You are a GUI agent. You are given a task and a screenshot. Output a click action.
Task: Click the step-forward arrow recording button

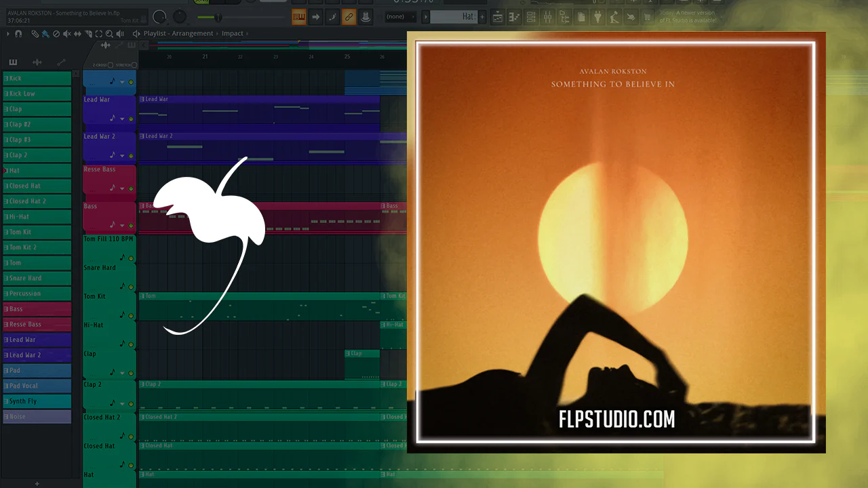pyautogui.click(x=315, y=16)
